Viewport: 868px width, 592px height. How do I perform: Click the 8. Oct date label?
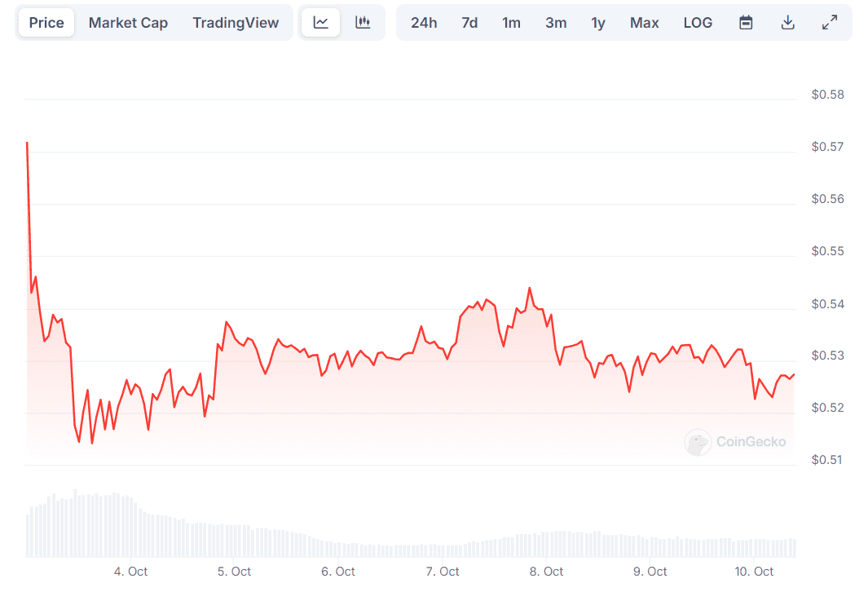click(546, 572)
